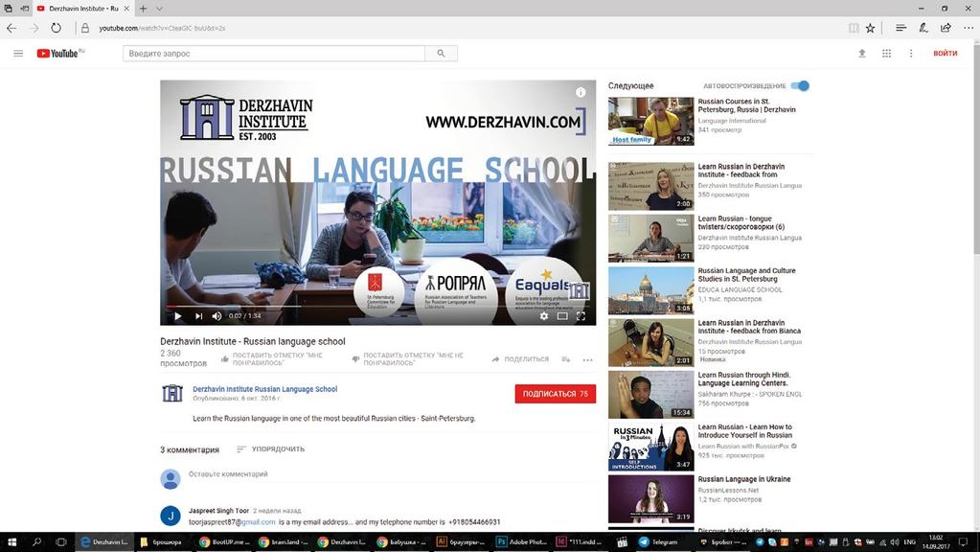Switch to theater mode view
The image size is (980, 552).
point(562,316)
